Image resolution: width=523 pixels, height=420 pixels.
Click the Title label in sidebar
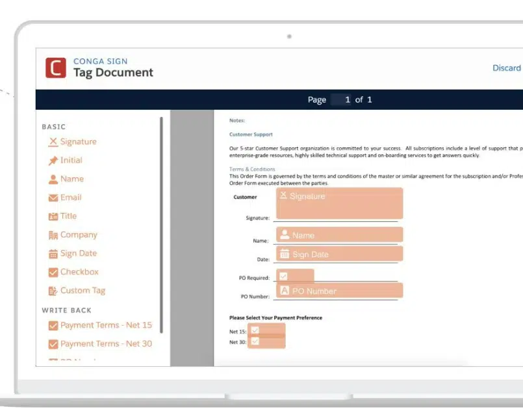pyautogui.click(x=68, y=216)
